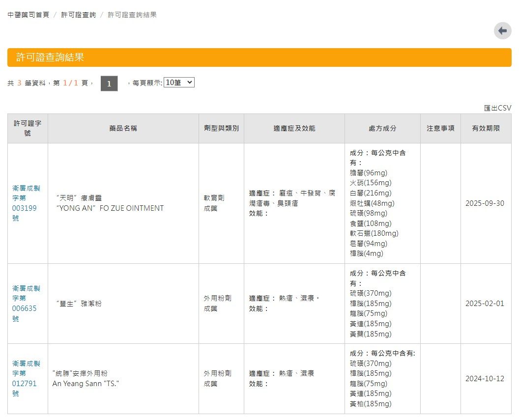Viewport: 519px width, 420px height.
Task: Open 許可證查詢 breadcrumb link
Action: pyautogui.click(x=79, y=15)
